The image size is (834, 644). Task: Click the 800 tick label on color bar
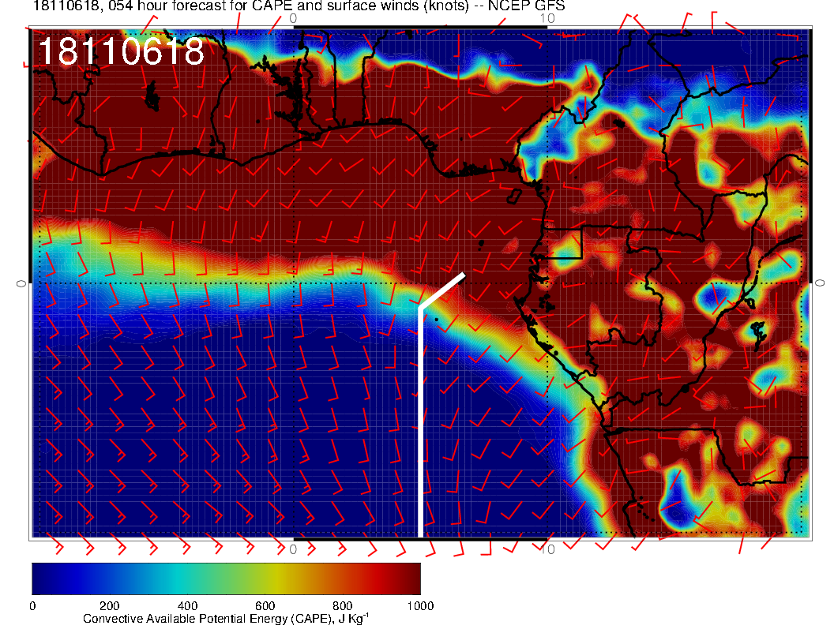point(343,606)
